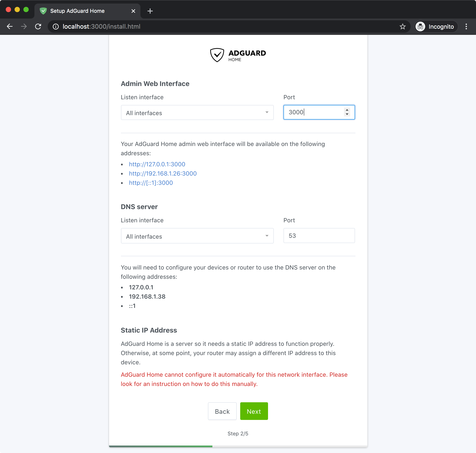The width and height of the screenshot is (476, 453).
Task: Click the AdGuard Home shield logo
Action: tap(217, 55)
